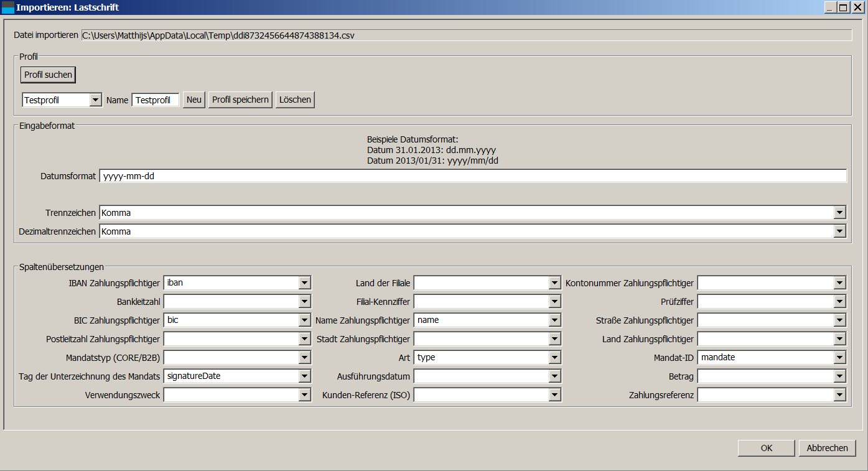Open the Art column dropdown
The width and height of the screenshot is (868, 471).
click(x=487, y=358)
